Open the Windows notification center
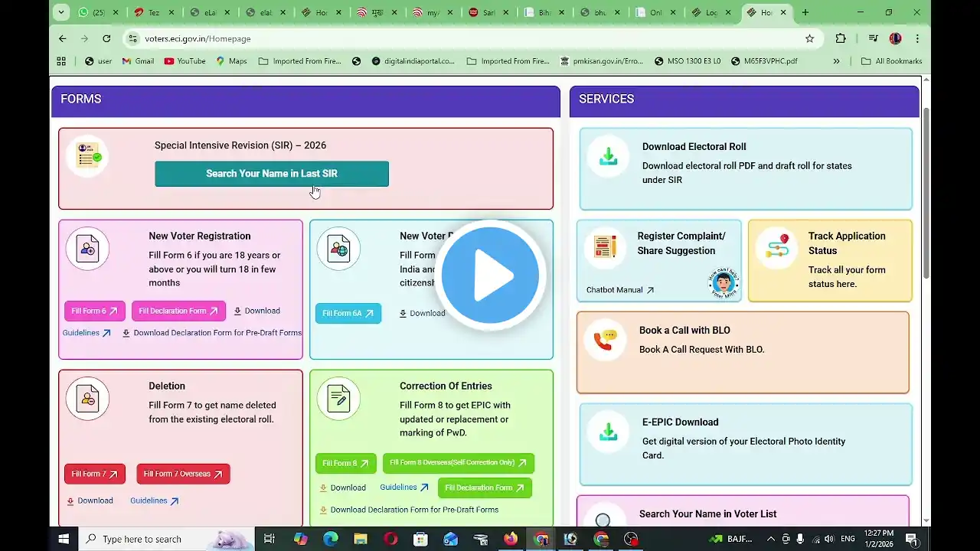This screenshot has width=980, height=551. click(x=913, y=539)
